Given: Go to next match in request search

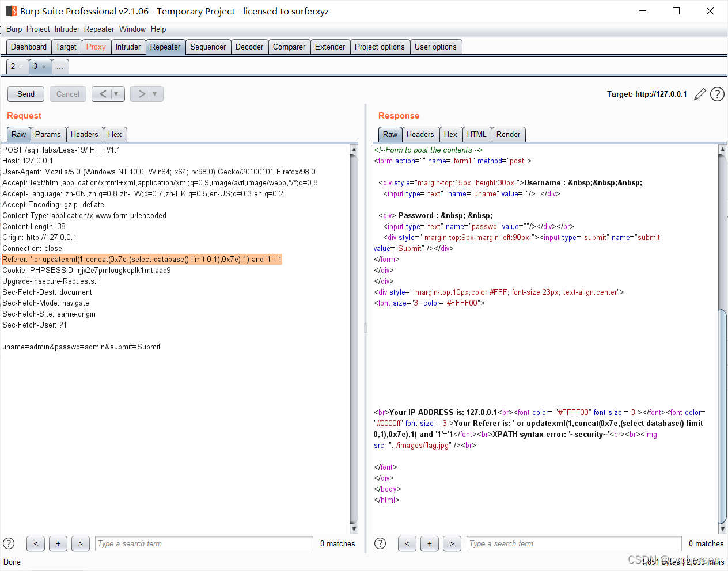Looking at the screenshot, I should coord(81,543).
